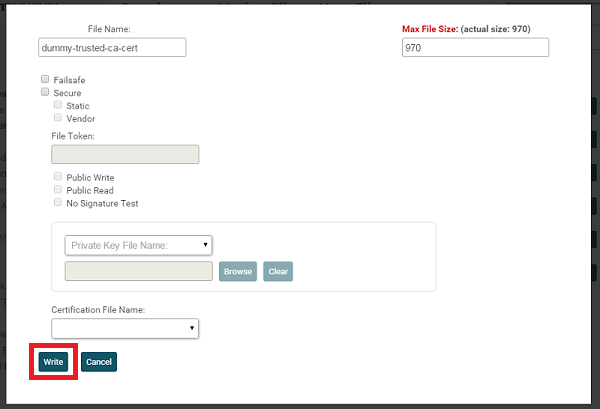Enable the Public Write checkbox
The image size is (600, 409).
(x=58, y=177)
